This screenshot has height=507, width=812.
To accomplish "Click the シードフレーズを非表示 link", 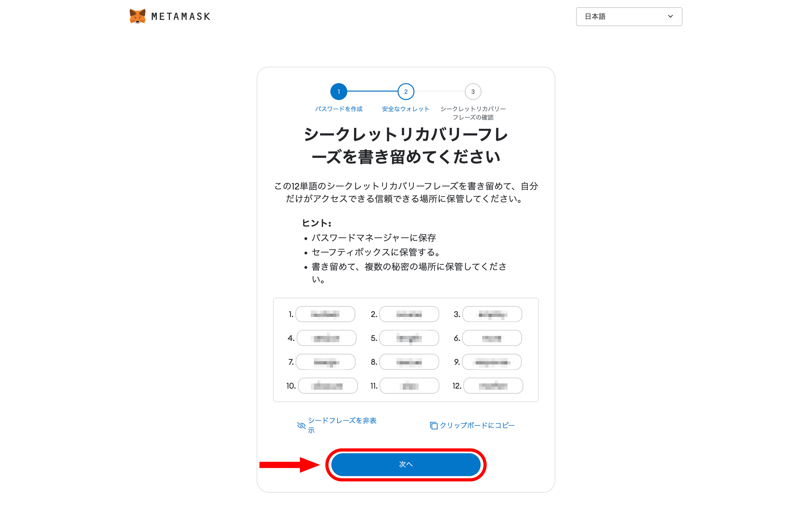I will [342, 425].
